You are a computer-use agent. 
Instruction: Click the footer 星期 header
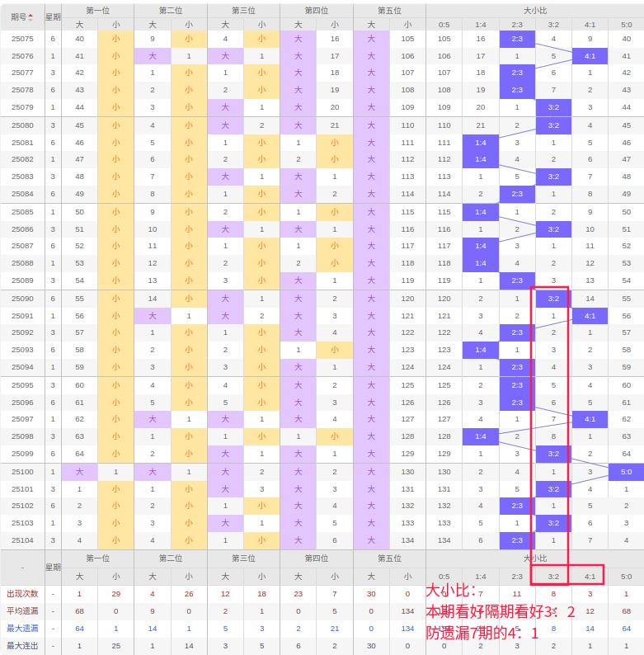[53, 568]
